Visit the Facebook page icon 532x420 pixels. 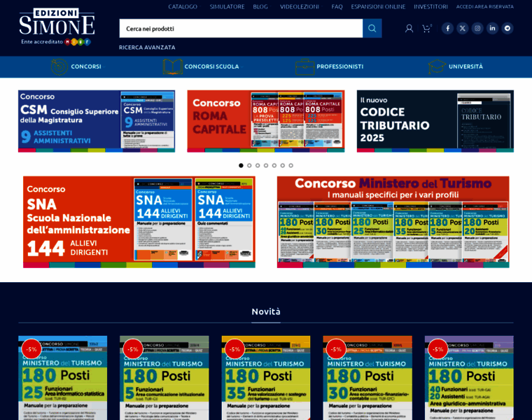[447, 29]
